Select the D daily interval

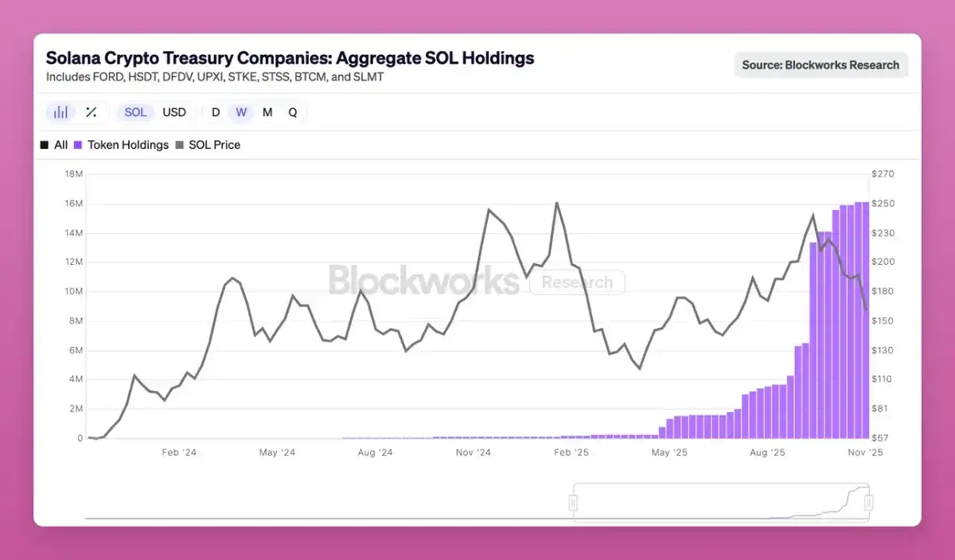[216, 112]
